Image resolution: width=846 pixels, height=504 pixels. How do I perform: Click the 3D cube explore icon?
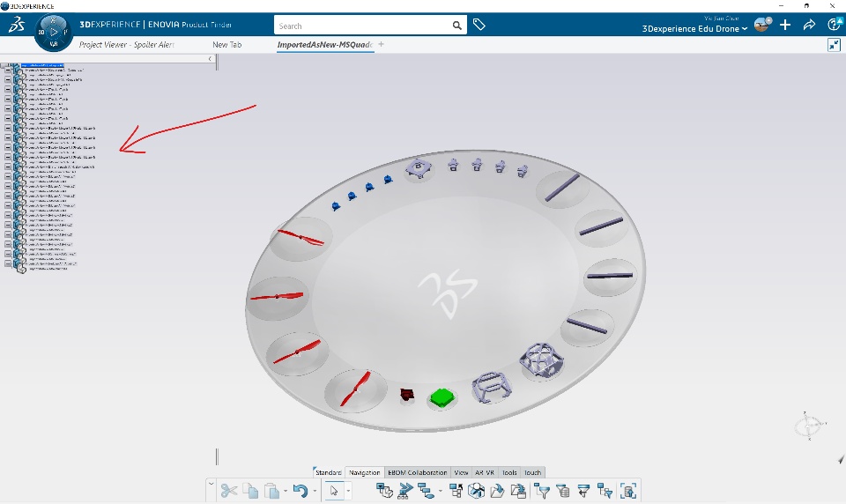(x=477, y=491)
